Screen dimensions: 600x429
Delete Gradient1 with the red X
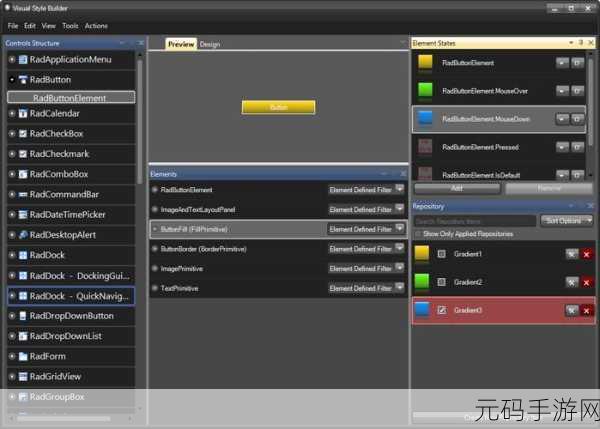(586, 254)
